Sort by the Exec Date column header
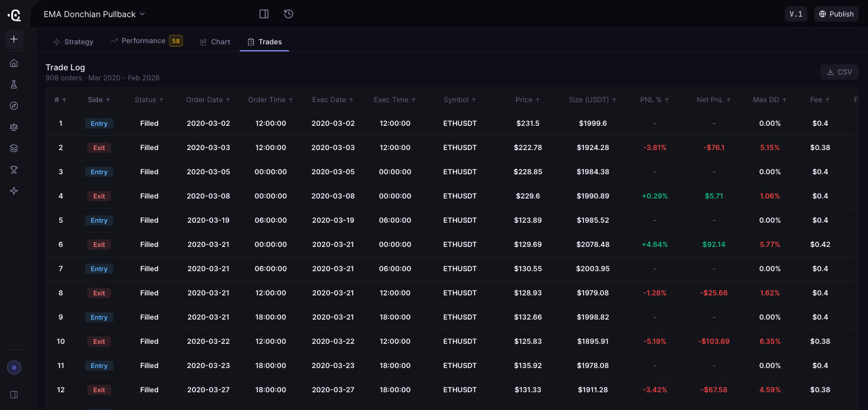Image resolution: width=868 pixels, height=410 pixels. click(333, 100)
